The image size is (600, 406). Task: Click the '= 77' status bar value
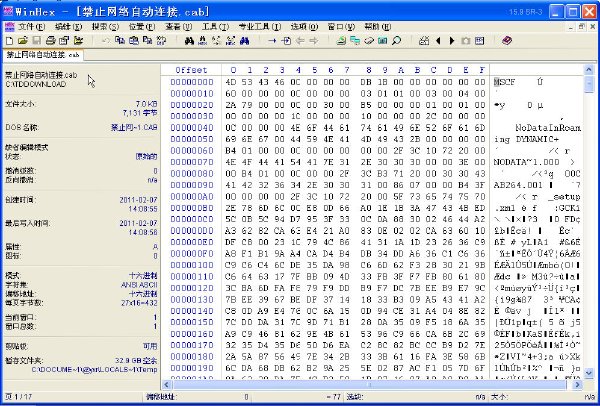point(333,397)
